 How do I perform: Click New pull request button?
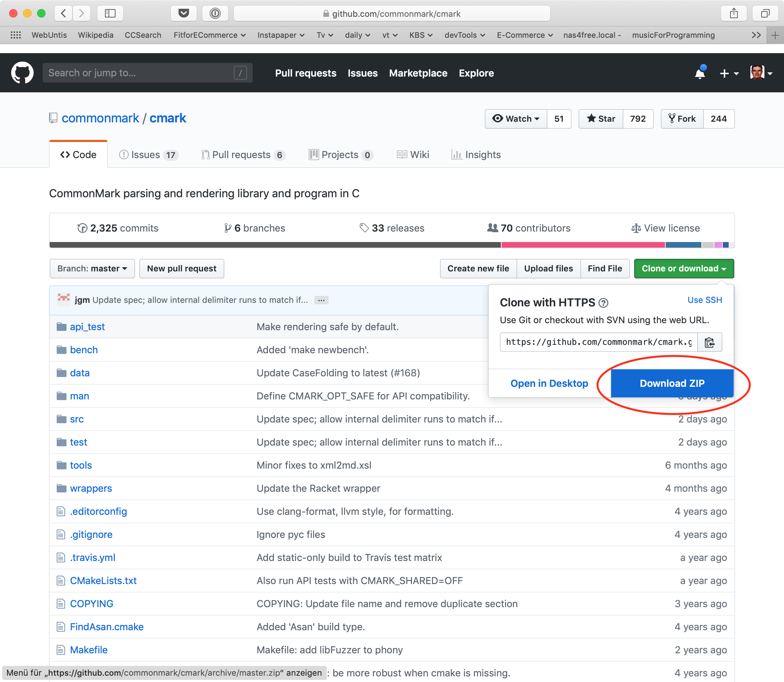tap(182, 269)
